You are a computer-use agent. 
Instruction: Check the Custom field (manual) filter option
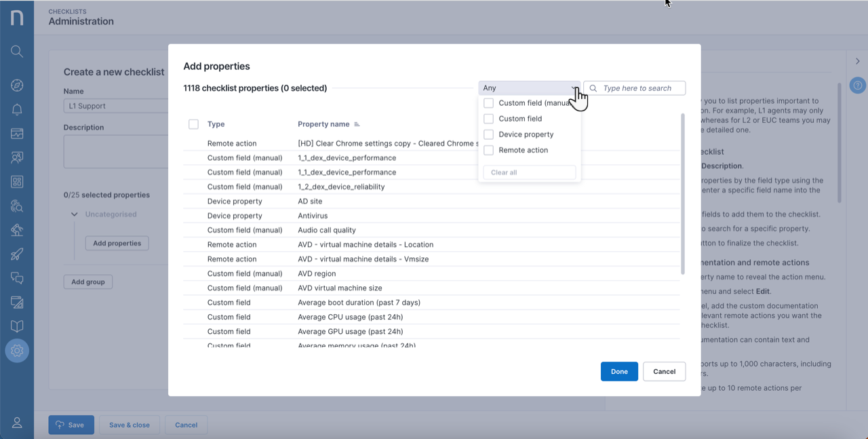point(488,103)
